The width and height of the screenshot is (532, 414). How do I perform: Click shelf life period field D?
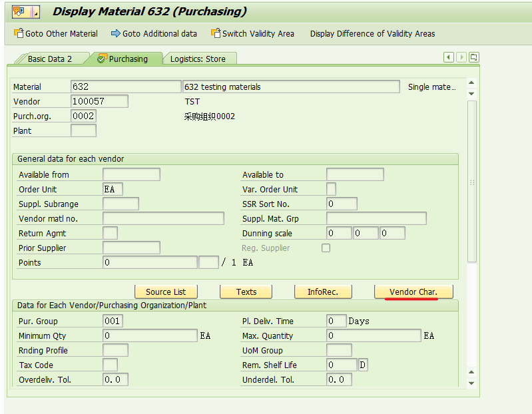(363, 365)
